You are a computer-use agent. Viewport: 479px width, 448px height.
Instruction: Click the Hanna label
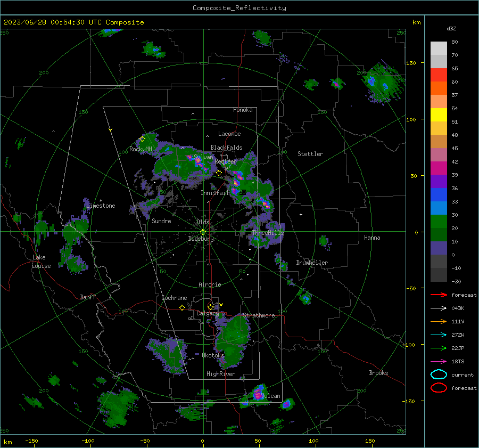(x=372, y=238)
